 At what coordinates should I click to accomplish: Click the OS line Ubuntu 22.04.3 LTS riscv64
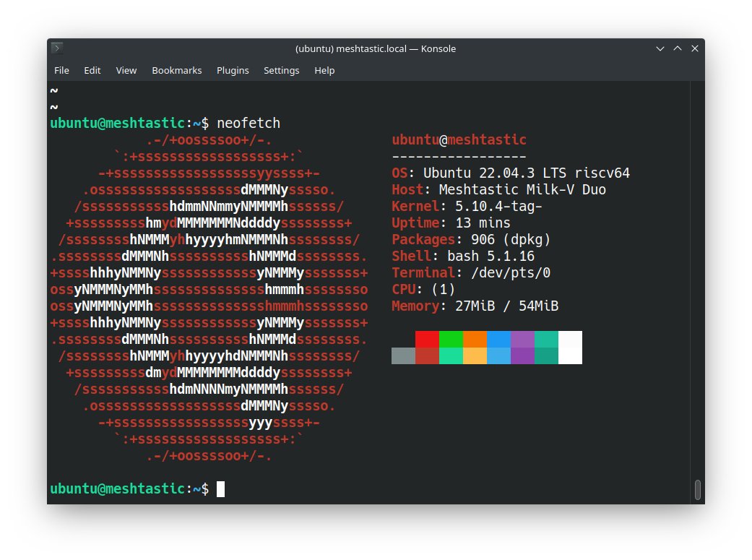click(x=511, y=173)
